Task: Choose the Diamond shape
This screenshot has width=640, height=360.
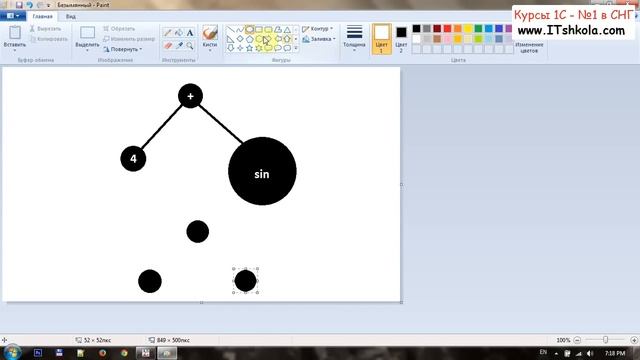Action: point(240,39)
